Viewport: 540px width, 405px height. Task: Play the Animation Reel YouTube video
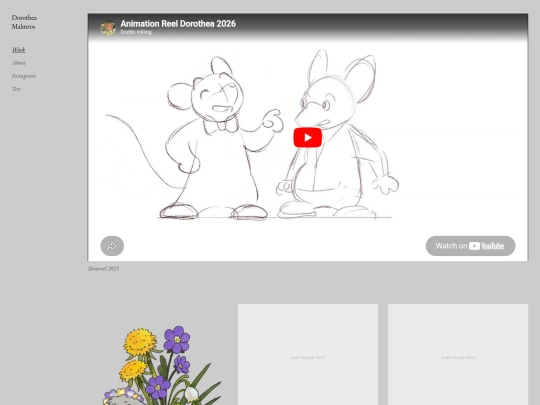pyautogui.click(x=308, y=137)
